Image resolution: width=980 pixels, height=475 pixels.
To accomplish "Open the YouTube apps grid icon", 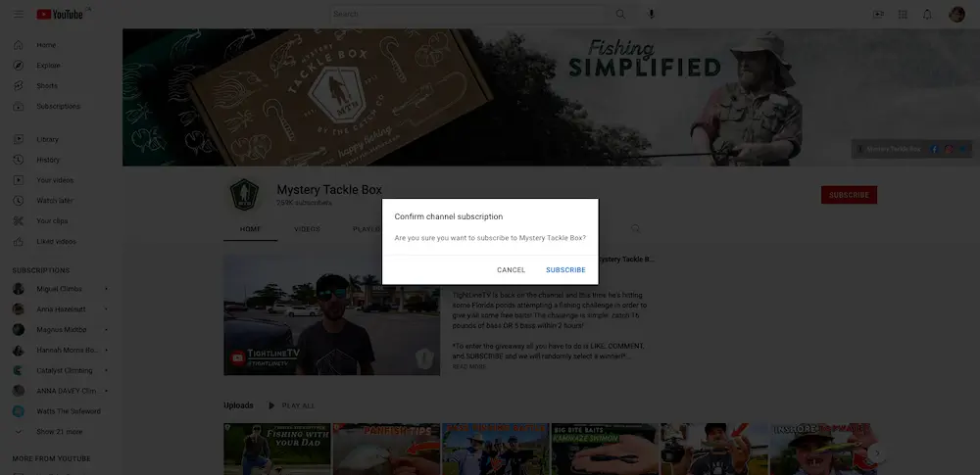I will pyautogui.click(x=903, y=14).
